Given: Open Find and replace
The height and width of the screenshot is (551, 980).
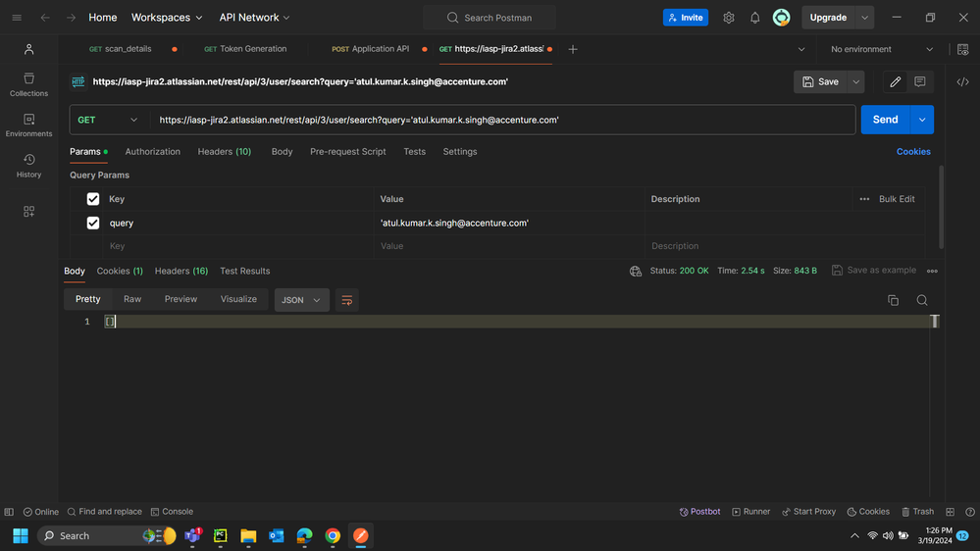Looking at the screenshot, I should pyautogui.click(x=104, y=512).
